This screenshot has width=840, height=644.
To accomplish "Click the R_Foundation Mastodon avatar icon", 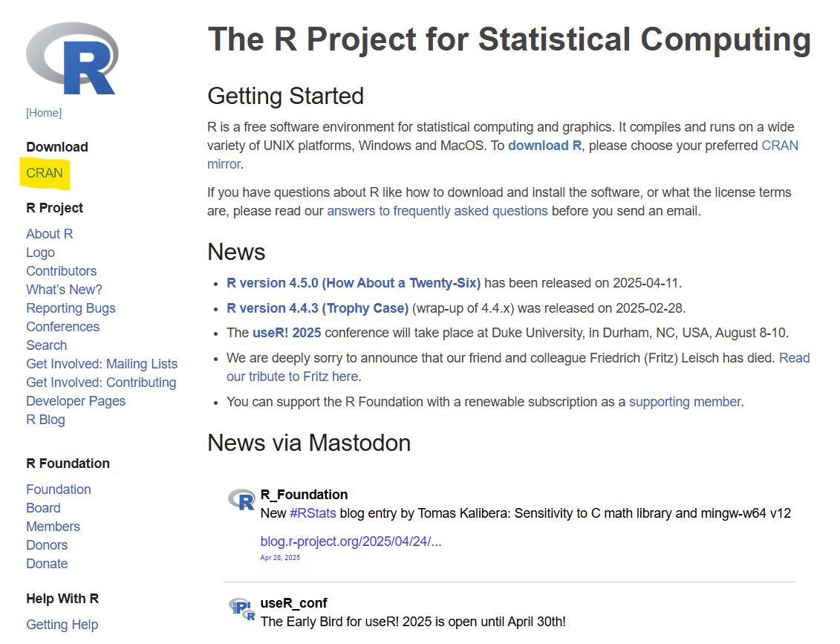I will coord(241,500).
